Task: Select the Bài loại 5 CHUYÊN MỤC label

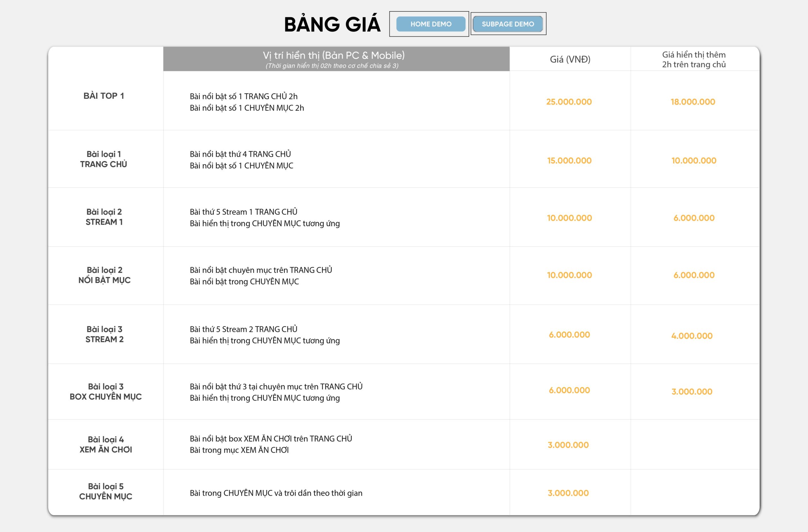Action: click(x=106, y=492)
